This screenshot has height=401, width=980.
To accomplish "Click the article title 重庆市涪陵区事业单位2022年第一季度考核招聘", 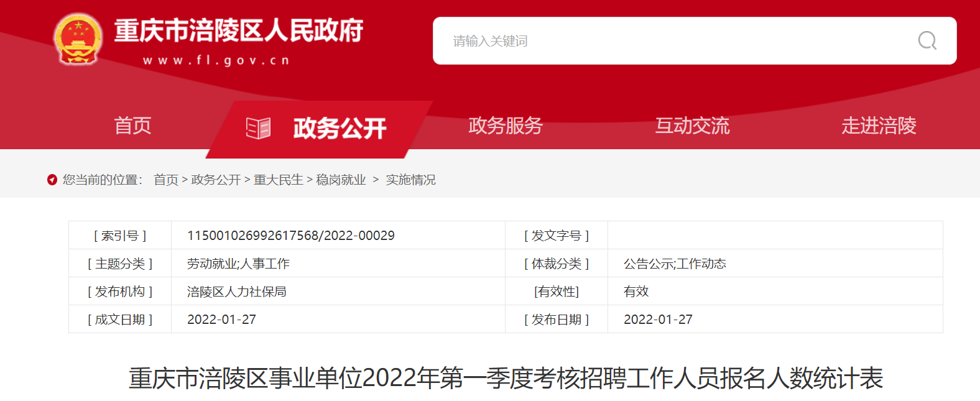I will click(506, 378).
